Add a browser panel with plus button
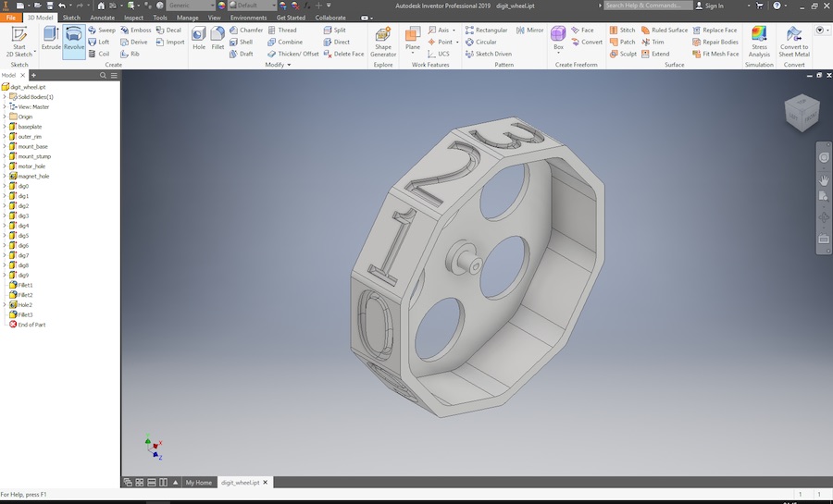833x504 pixels. 33,75
